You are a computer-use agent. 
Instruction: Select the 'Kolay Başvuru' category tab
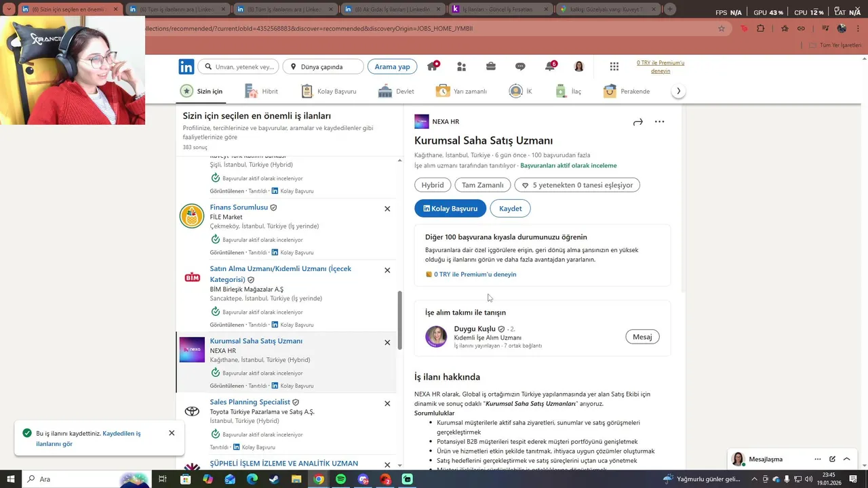328,91
